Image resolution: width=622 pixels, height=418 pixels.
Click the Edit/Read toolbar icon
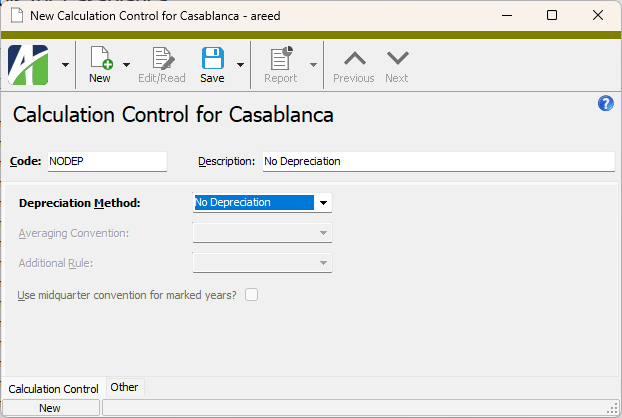point(163,58)
